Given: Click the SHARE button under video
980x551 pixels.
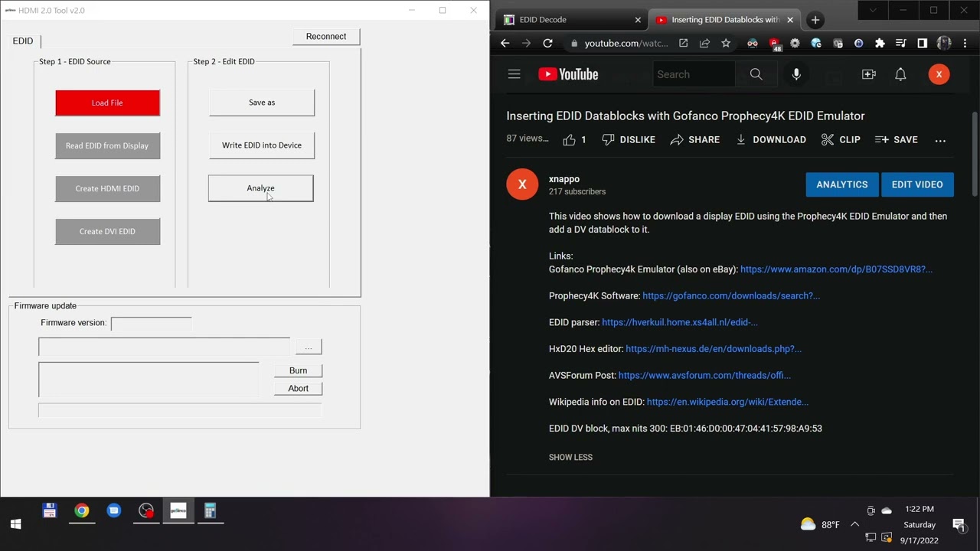Looking at the screenshot, I should (x=695, y=140).
